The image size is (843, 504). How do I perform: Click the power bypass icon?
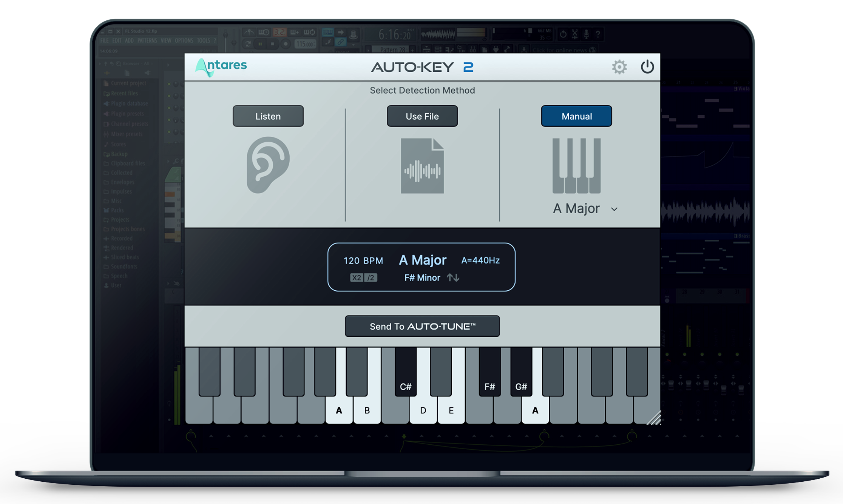pyautogui.click(x=647, y=66)
